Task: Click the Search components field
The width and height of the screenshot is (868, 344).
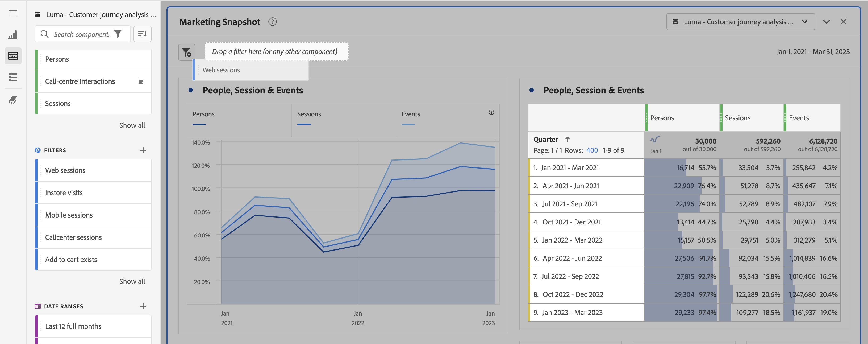Action: 81,34
